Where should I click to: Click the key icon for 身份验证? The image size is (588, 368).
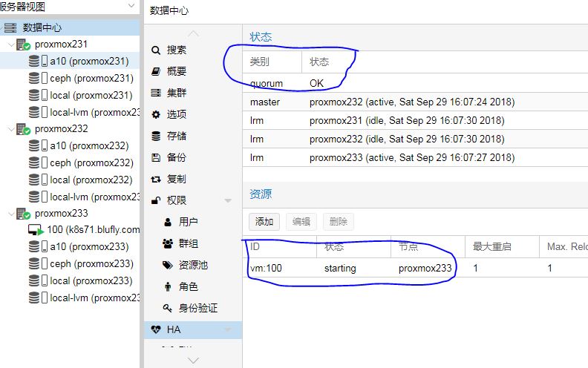[x=168, y=308]
